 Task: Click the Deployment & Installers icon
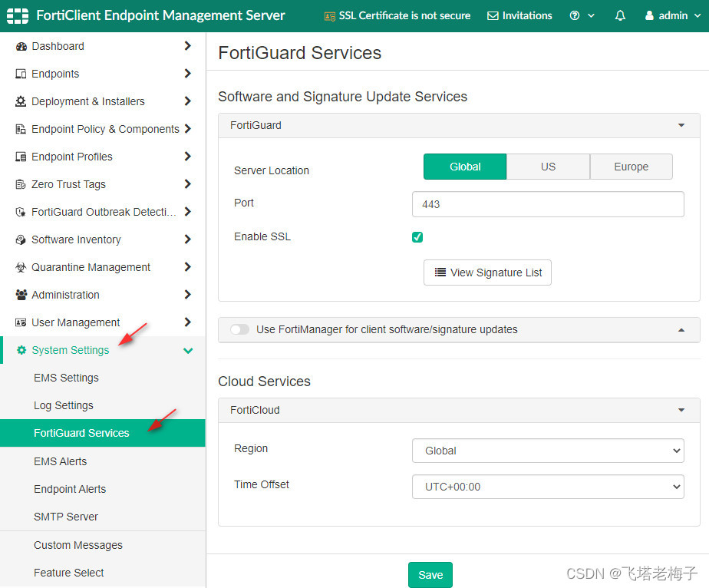(21, 101)
